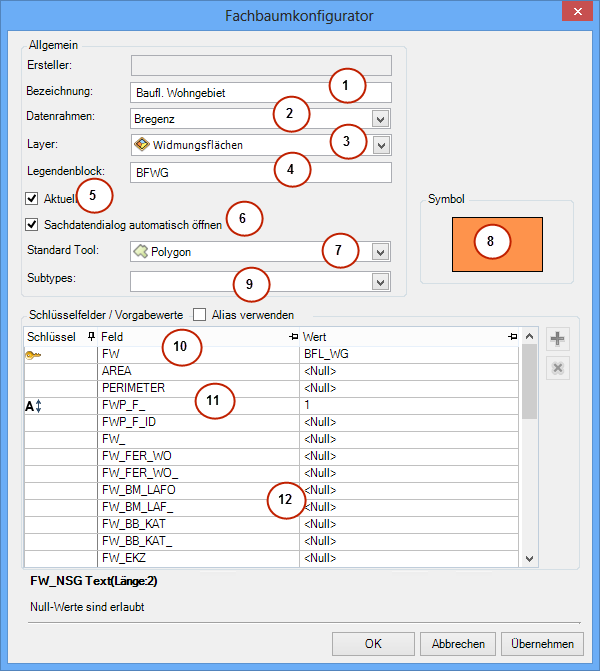The image size is (600, 671).
Task: Click the Abbrechen button
Action: [x=458, y=644]
